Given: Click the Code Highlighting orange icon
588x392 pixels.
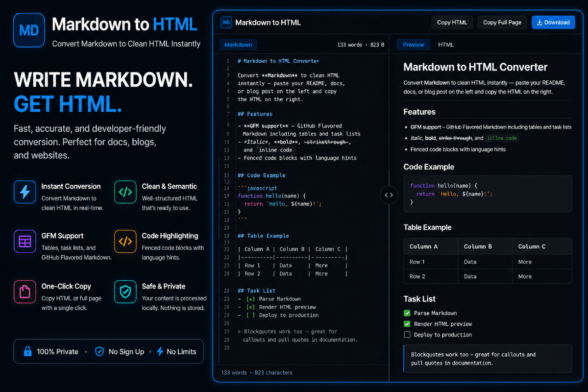Looking at the screenshot, I should click(125, 242).
